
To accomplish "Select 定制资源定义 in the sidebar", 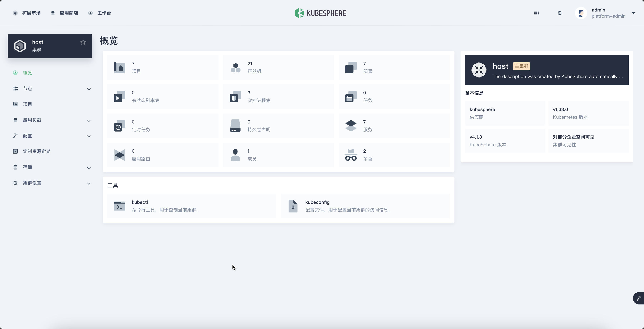I will tap(36, 151).
